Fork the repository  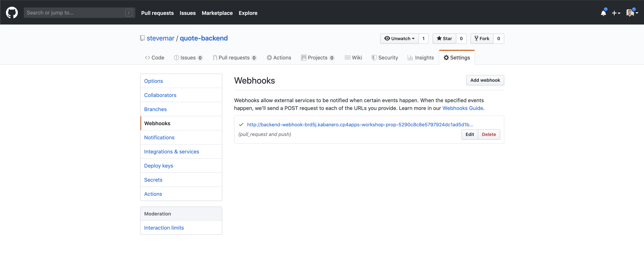(x=482, y=38)
